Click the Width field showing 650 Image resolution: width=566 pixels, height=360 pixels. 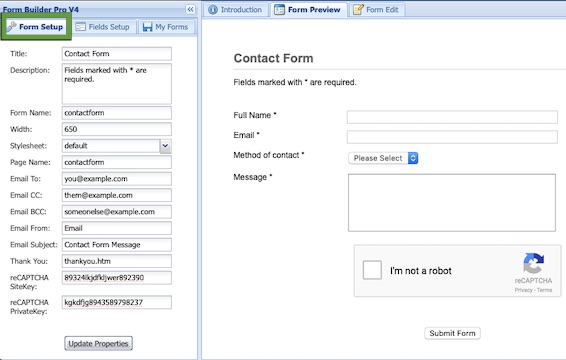tap(117, 129)
